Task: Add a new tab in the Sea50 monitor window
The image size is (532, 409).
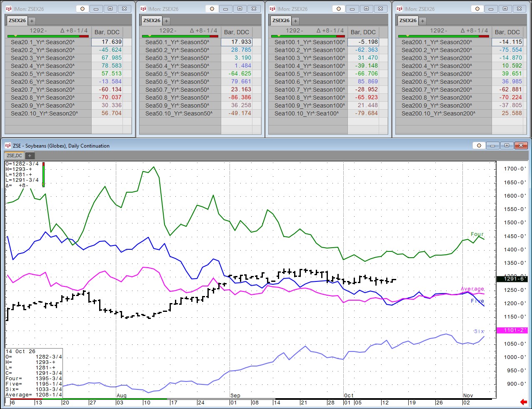Action: [x=166, y=20]
